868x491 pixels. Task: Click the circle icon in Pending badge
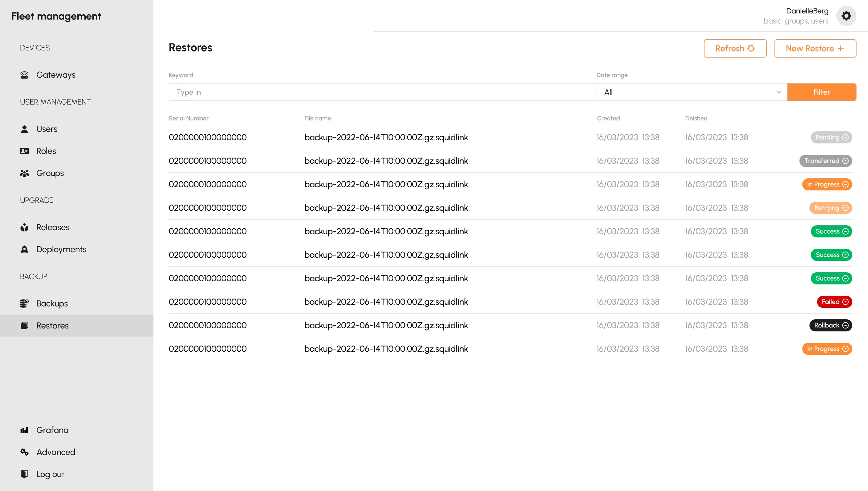coord(845,137)
